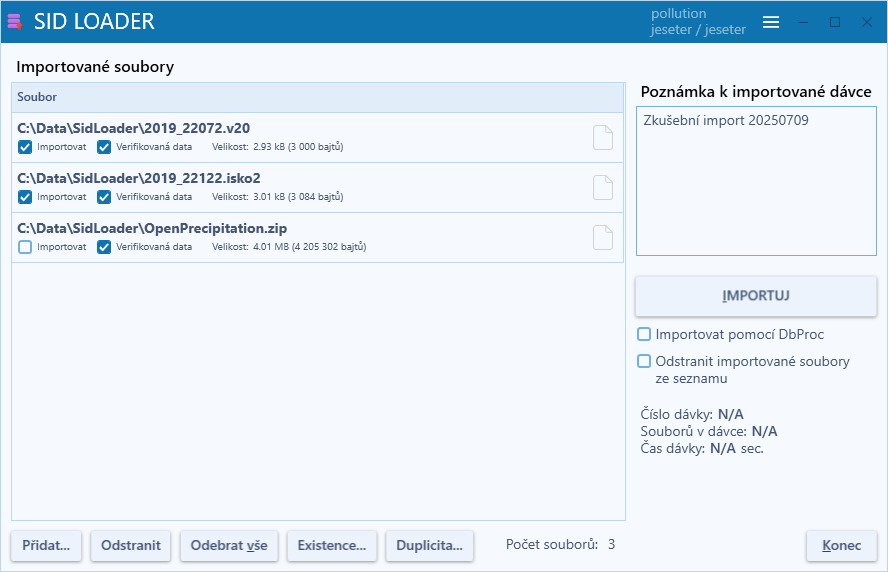Uncheck Importovat for 2019_22072.v20

tap(25, 147)
